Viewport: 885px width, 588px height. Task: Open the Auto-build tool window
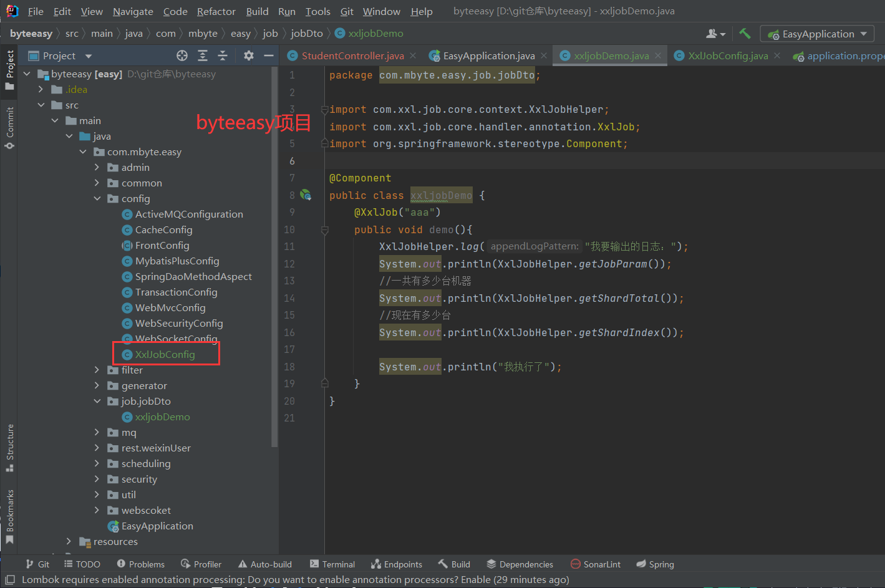(264, 564)
